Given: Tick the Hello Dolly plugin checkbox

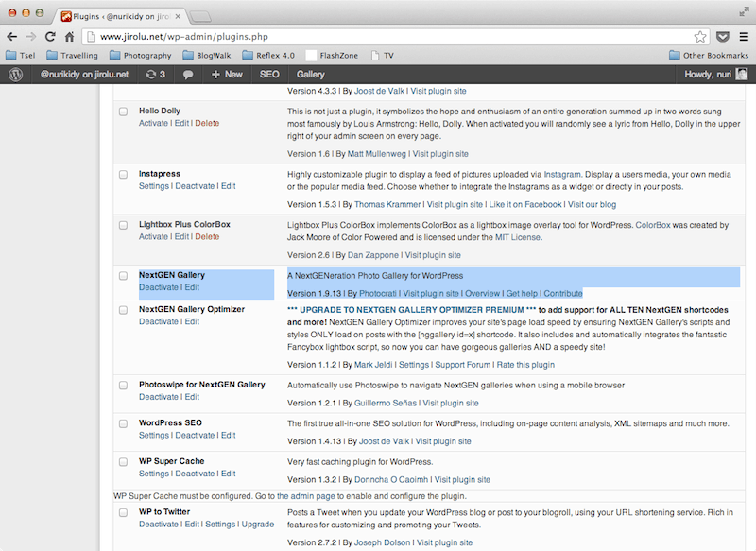Looking at the screenshot, I should click(123, 112).
